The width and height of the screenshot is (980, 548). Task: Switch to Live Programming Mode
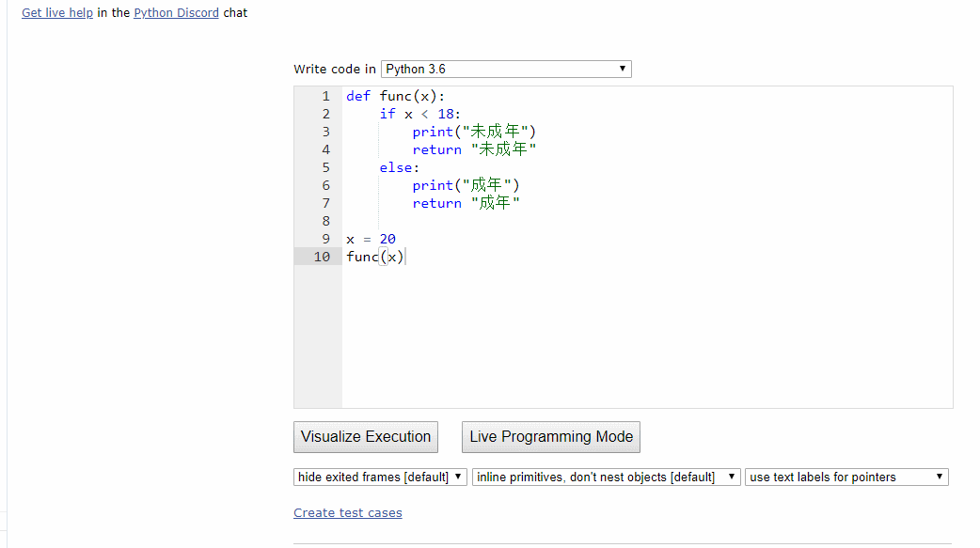(550, 436)
